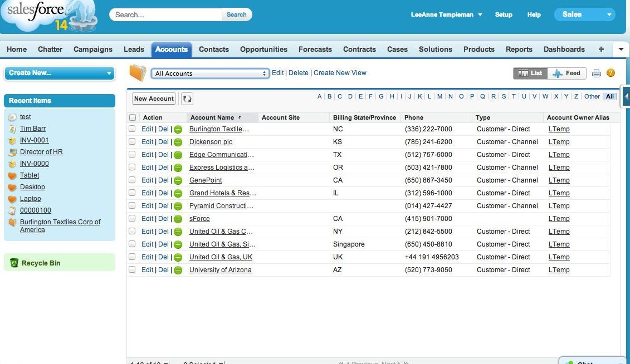Go to the Leads tab
The width and height of the screenshot is (630, 364).
[x=134, y=50]
